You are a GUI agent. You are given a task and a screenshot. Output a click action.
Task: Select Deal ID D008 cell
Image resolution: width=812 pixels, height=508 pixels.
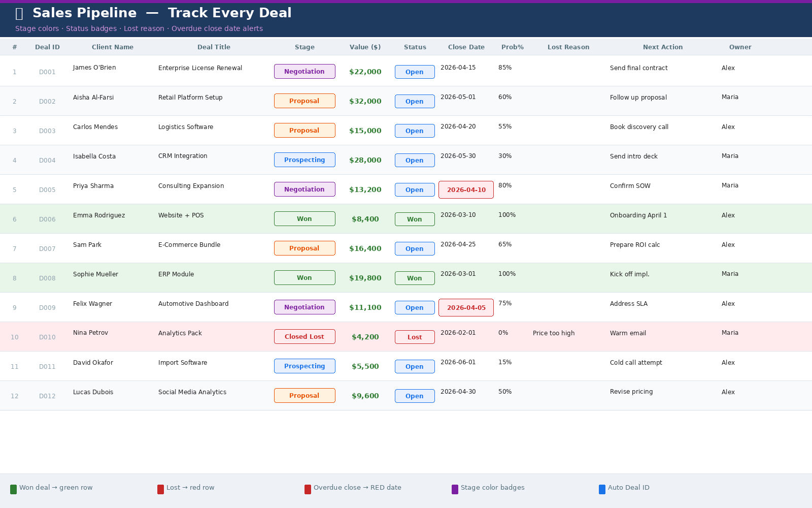[x=47, y=278]
